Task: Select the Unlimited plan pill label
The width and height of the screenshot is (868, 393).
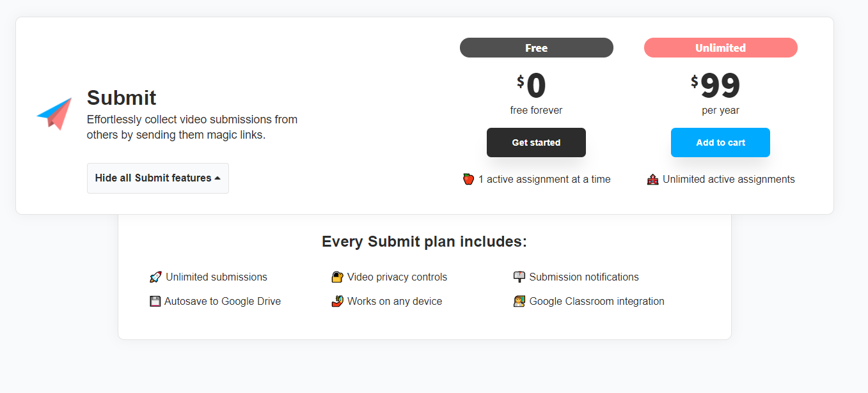Action: tap(720, 48)
